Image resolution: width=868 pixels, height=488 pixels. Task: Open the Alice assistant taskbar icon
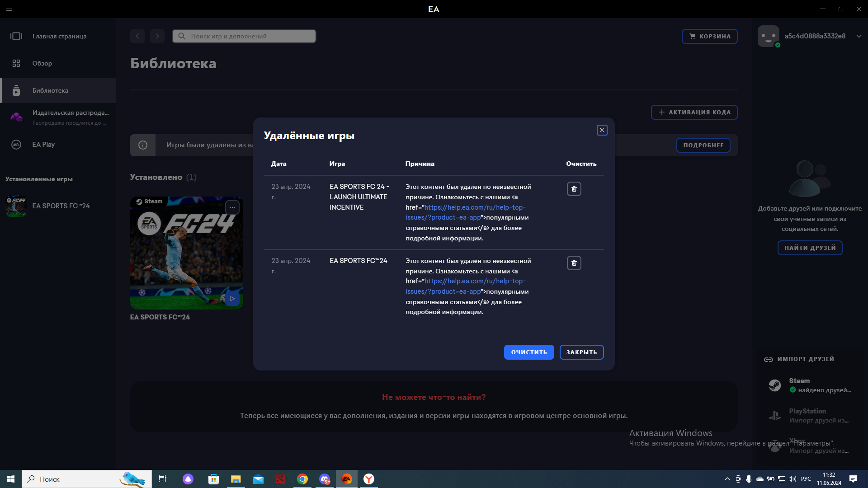(x=188, y=479)
